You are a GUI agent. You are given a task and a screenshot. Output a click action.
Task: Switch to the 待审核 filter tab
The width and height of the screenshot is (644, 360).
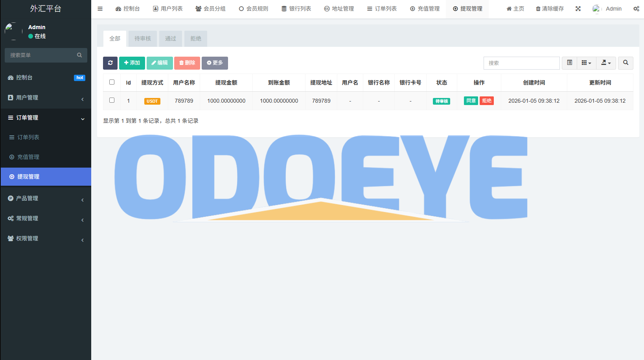(143, 39)
